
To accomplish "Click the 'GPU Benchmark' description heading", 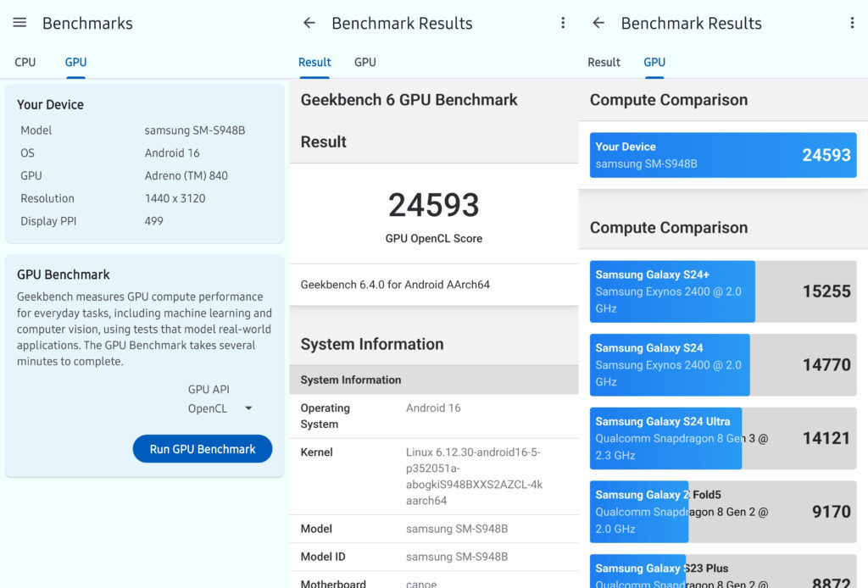I will (63, 275).
